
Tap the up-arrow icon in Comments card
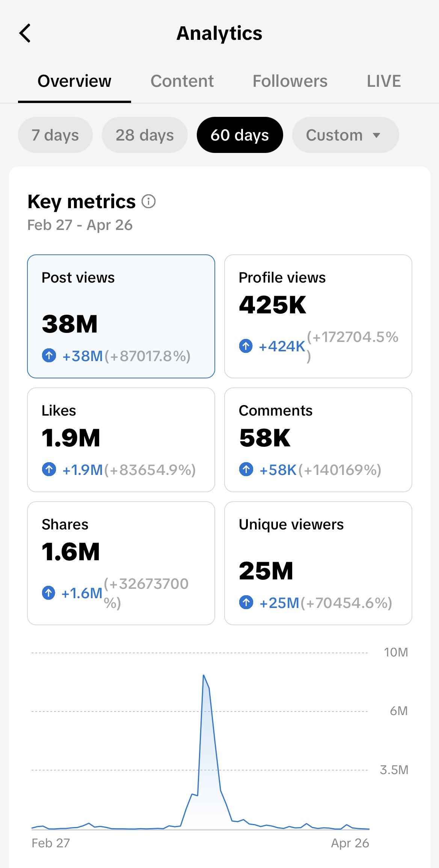[x=246, y=469]
